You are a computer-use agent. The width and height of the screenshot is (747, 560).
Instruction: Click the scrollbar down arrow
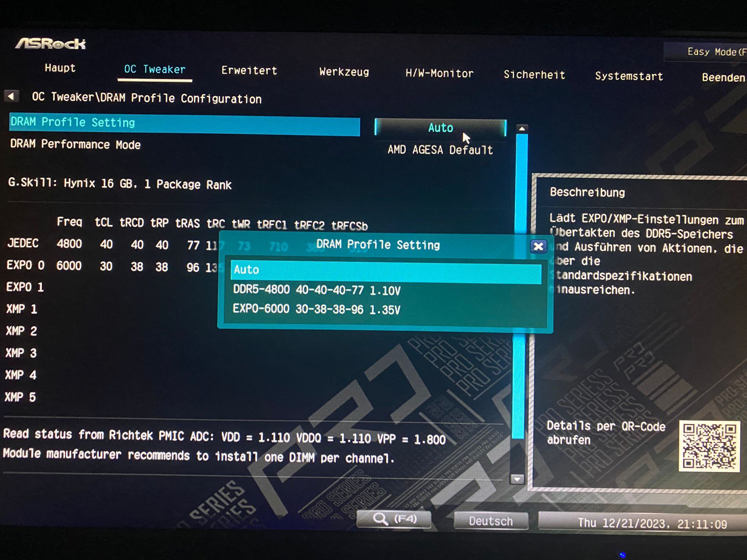click(516, 479)
